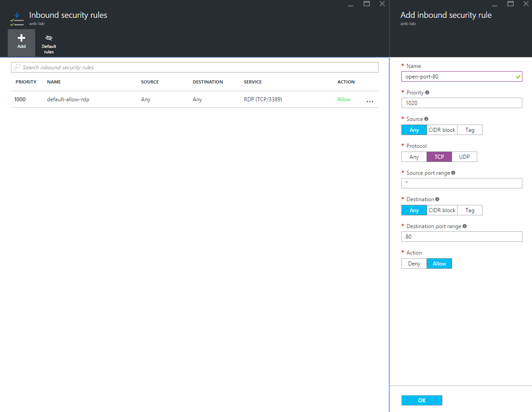Click OK to create the rule
532x412 pixels.
pyautogui.click(x=422, y=400)
